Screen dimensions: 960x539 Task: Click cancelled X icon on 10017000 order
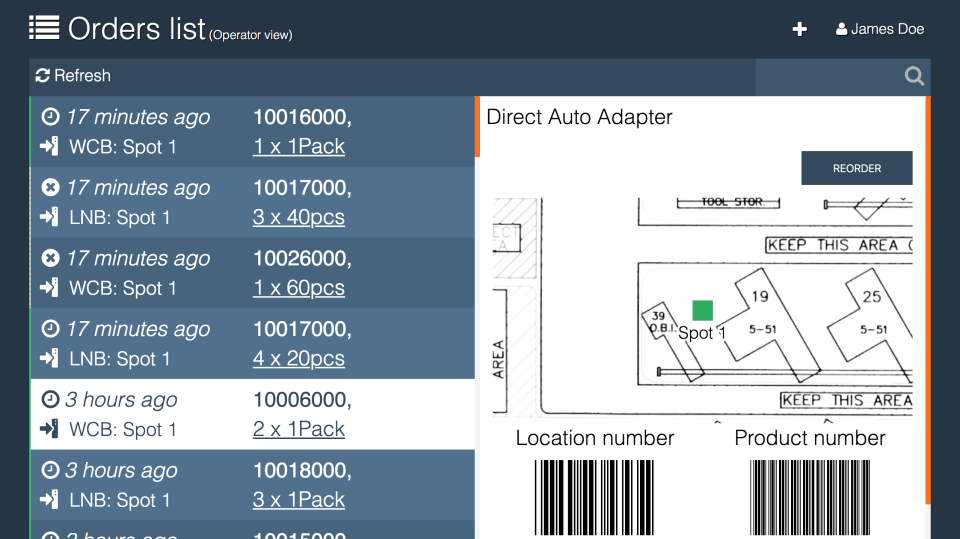point(50,187)
